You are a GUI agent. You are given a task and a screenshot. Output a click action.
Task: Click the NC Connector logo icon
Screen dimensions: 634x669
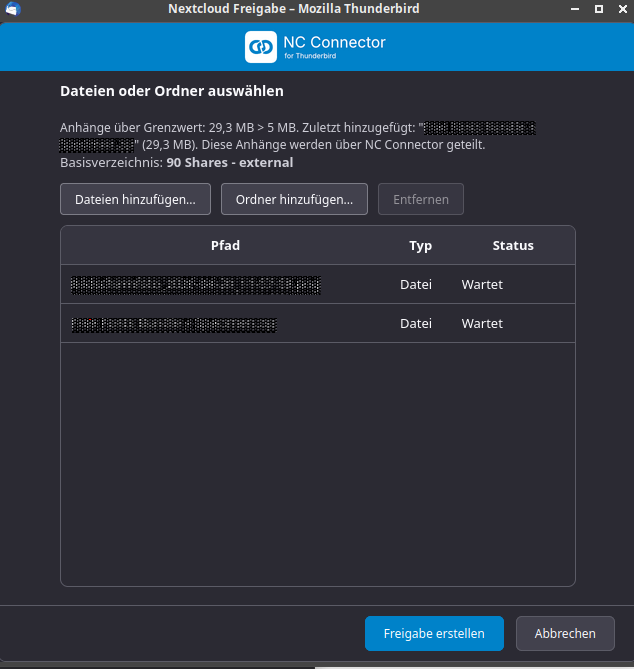(261, 47)
